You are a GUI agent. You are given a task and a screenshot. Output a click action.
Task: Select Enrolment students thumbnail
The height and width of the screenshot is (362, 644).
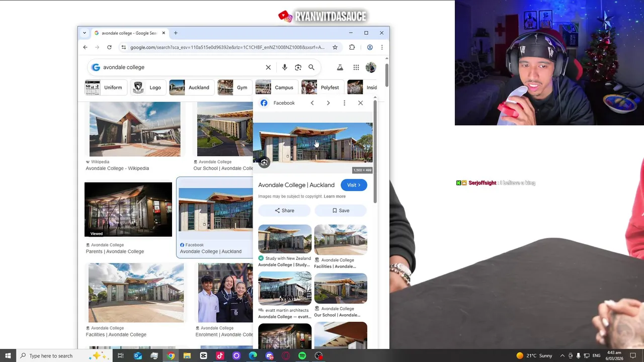pyautogui.click(x=225, y=293)
